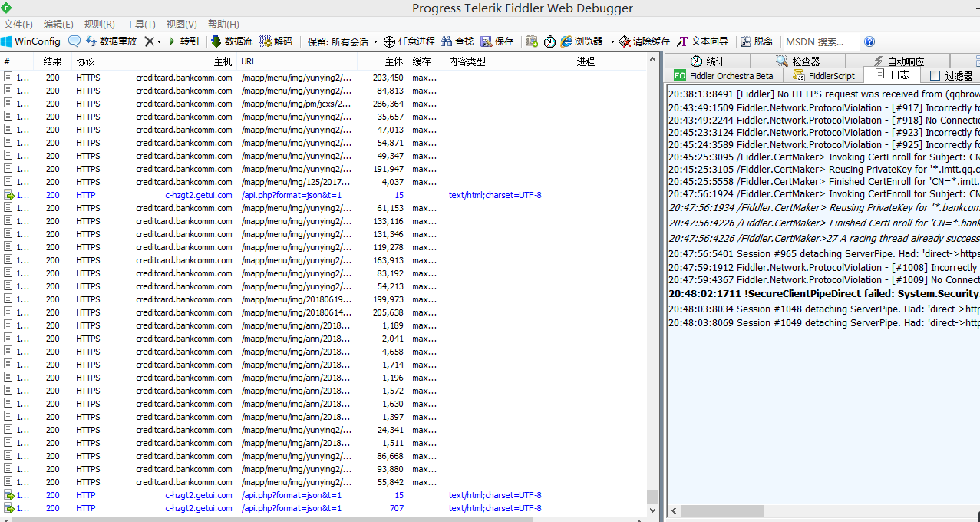Image resolution: width=980 pixels, height=522 pixels.
Task: Open the 视图(V) menu
Action: pos(181,24)
